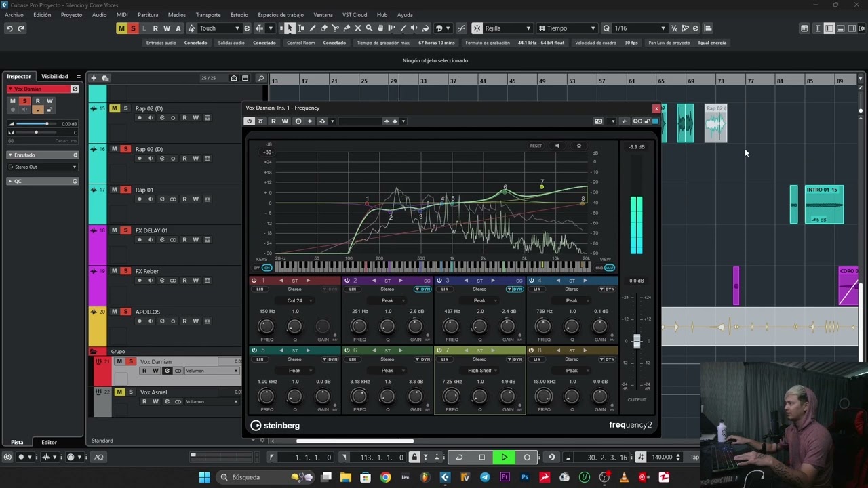Screen dimensions: 868x488
Task: Bypass the Frequency plugin with power button
Action: click(249, 121)
